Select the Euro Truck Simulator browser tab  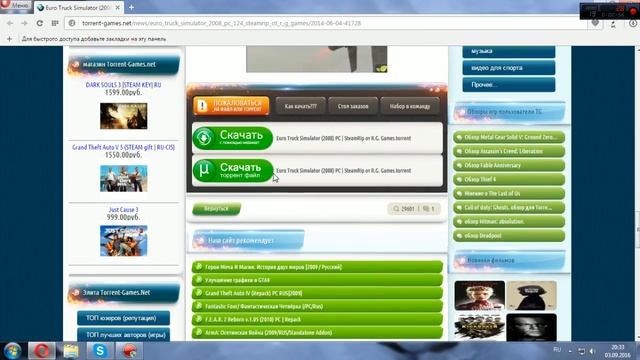[x=78, y=8]
